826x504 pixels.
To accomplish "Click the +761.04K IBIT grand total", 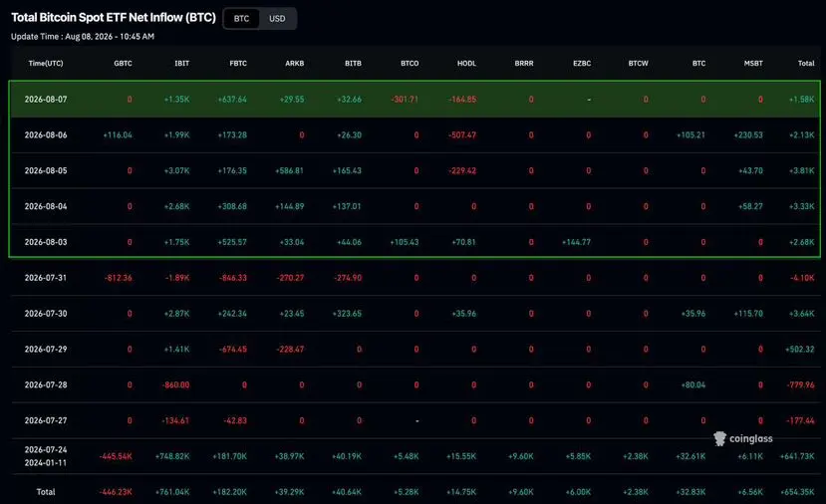I will pyautogui.click(x=172, y=492).
